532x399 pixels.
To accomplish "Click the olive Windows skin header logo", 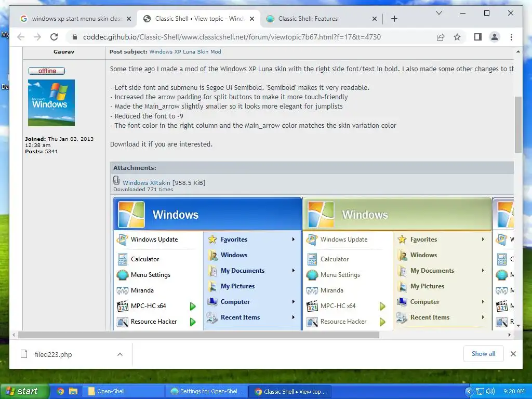I will [321, 215].
